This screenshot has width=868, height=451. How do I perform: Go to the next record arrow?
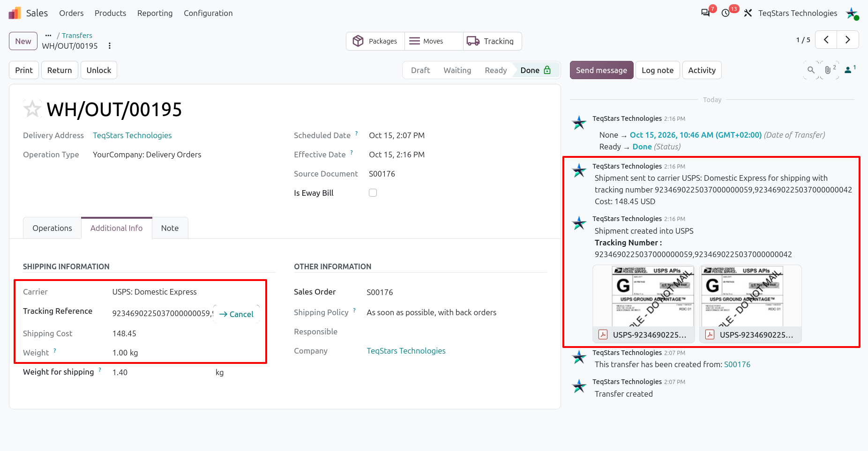847,40
